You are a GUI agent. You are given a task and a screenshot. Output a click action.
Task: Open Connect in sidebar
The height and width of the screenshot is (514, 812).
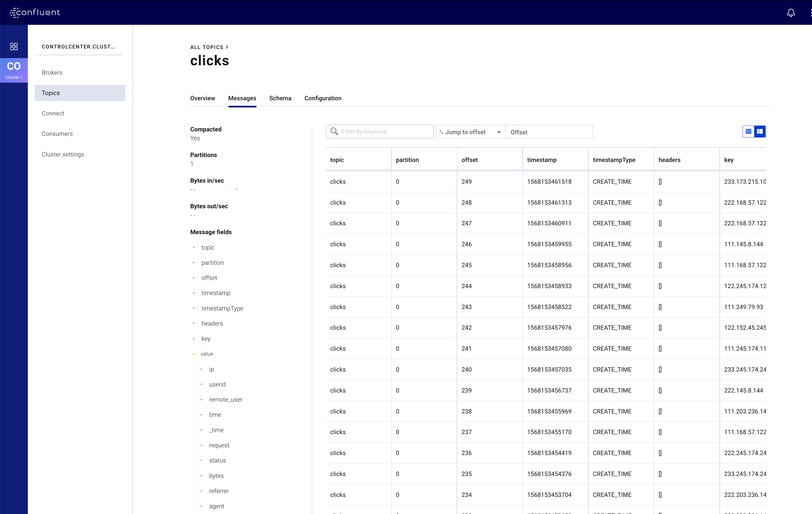pyautogui.click(x=53, y=113)
